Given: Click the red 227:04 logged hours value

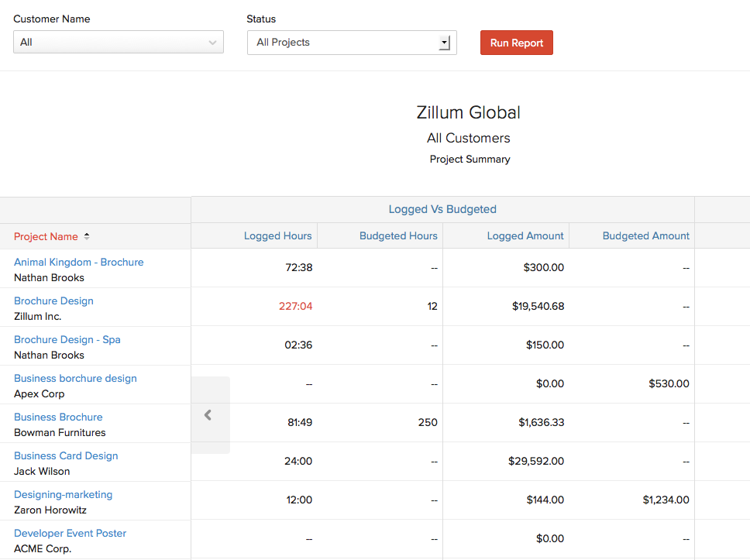Looking at the screenshot, I should pyautogui.click(x=295, y=307).
